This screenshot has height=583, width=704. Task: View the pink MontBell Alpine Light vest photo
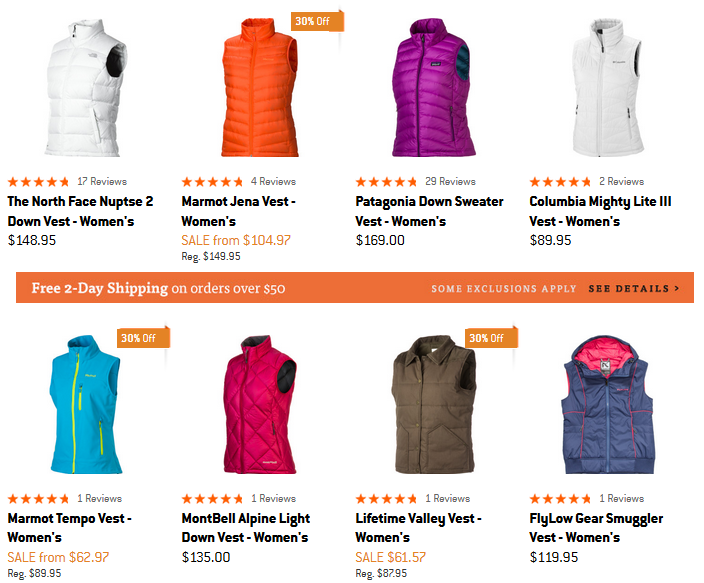[x=260, y=404]
